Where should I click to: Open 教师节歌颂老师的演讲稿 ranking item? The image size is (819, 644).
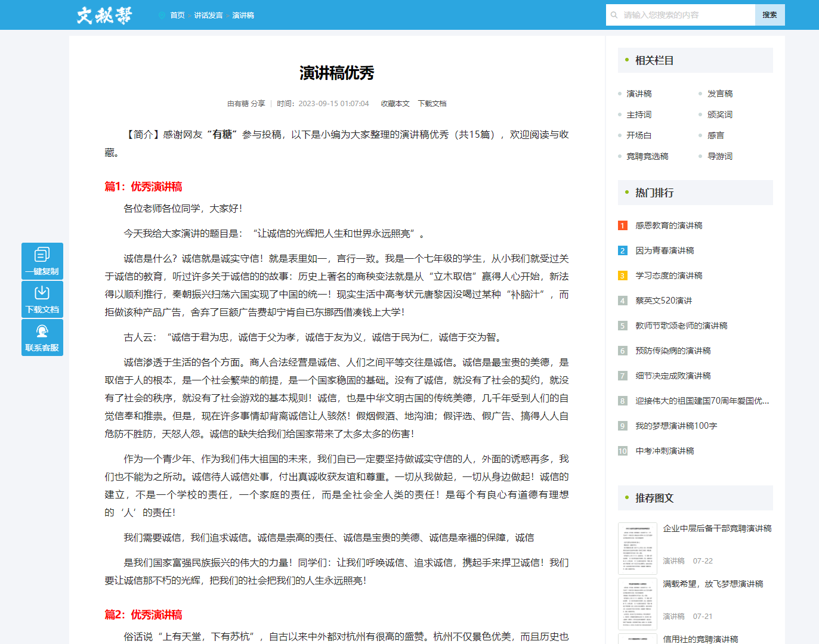coord(681,326)
